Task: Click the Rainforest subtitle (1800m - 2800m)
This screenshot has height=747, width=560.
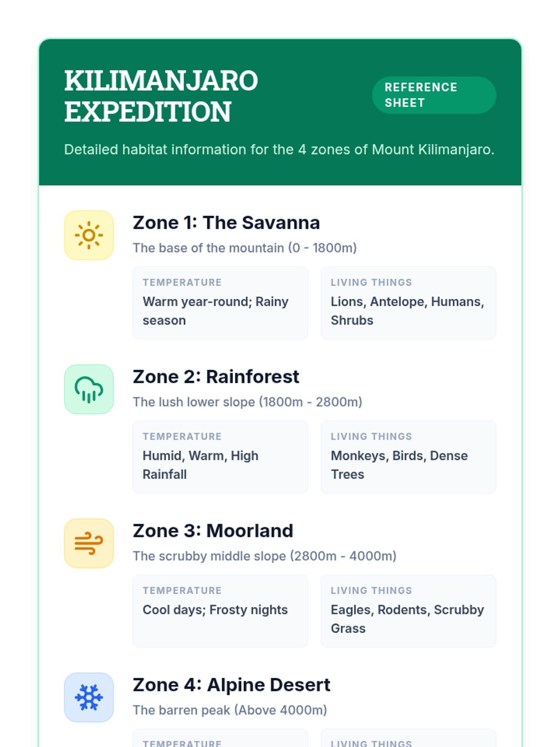Action: pos(248,402)
